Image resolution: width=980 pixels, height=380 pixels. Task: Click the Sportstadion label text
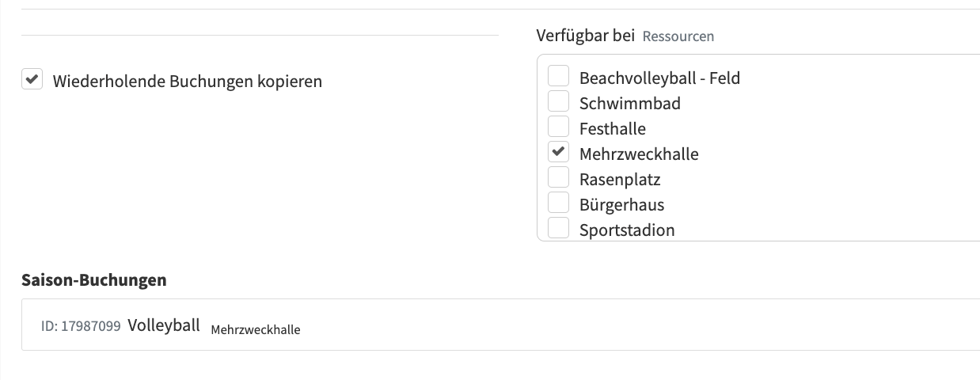(626, 230)
